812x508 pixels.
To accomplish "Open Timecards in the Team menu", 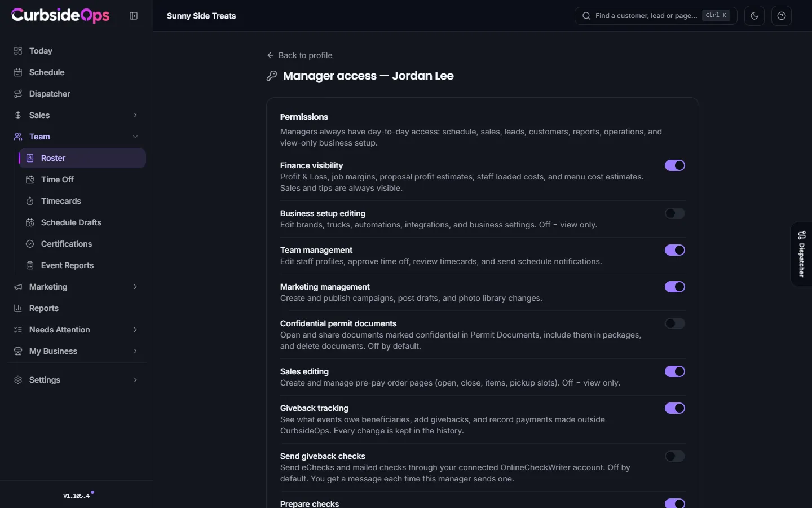I will pyautogui.click(x=82, y=201).
